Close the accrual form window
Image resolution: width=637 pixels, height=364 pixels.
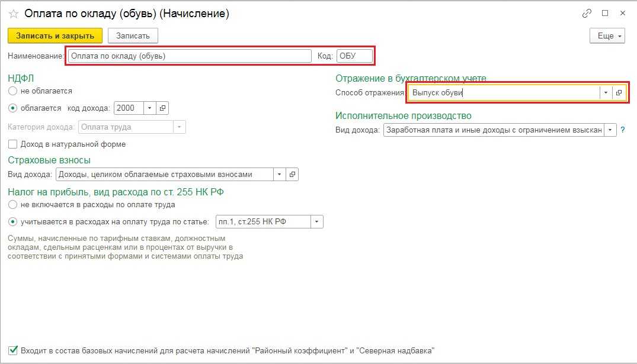tap(623, 14)
